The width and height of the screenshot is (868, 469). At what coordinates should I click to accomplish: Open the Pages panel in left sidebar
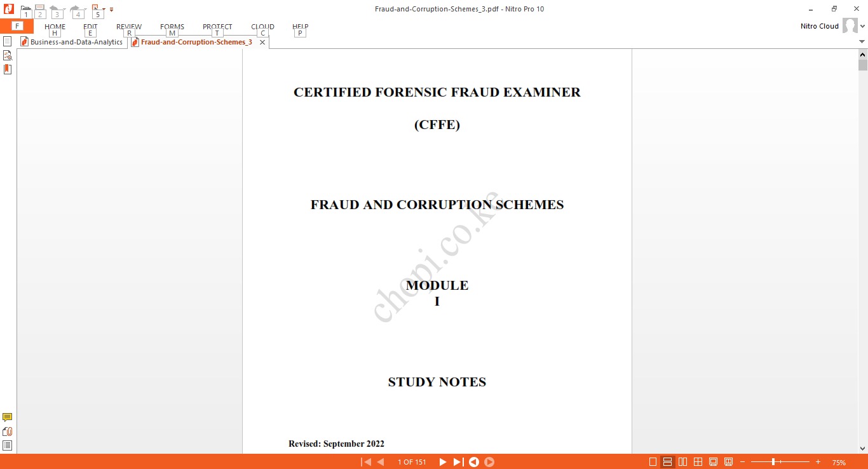(x=8, y=41)
